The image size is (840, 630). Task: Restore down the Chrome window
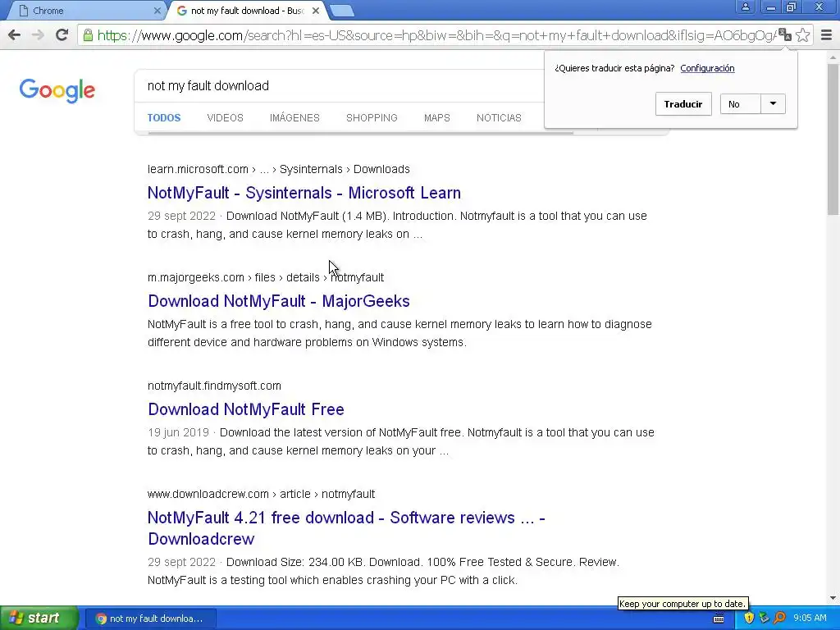click(792, 7)
